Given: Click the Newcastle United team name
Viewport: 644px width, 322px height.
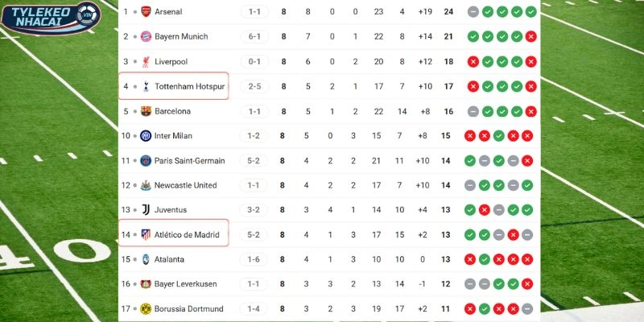Looking at the screenshot, I should tap(185, 185).
